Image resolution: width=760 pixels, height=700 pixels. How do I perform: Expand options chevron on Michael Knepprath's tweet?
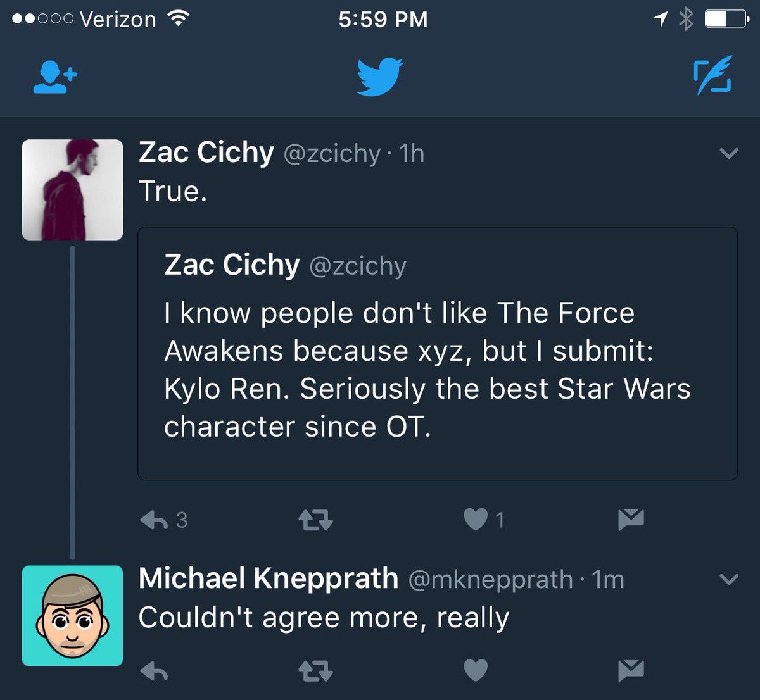[x=730, y=579]
